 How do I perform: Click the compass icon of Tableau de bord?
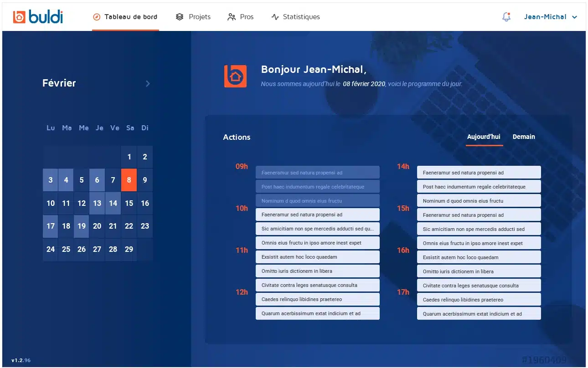click(x=97, y=17)
